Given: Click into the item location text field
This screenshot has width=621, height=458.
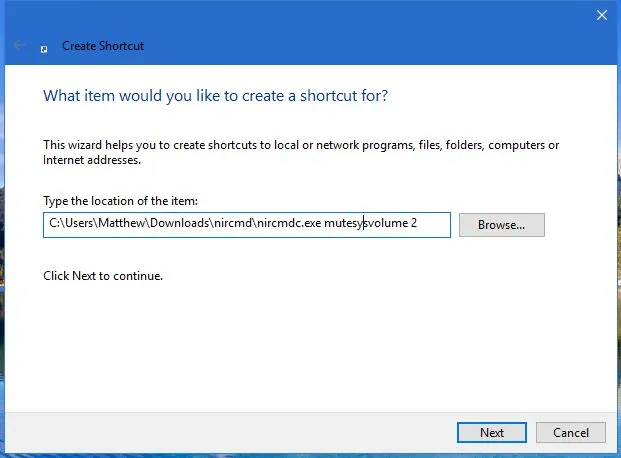Looking at the screenshot, I should coord(247,225).
